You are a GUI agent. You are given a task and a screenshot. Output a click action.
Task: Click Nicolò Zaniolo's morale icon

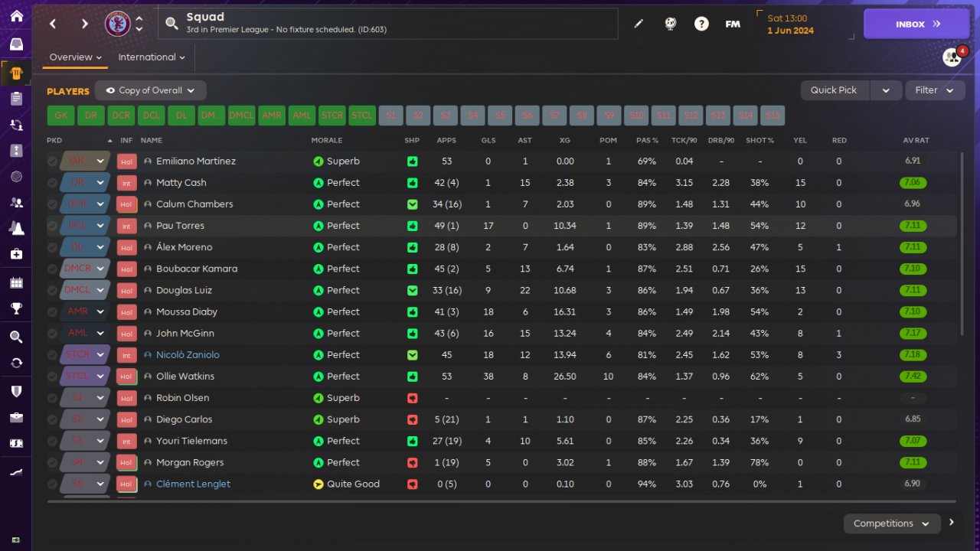point(318,355)
